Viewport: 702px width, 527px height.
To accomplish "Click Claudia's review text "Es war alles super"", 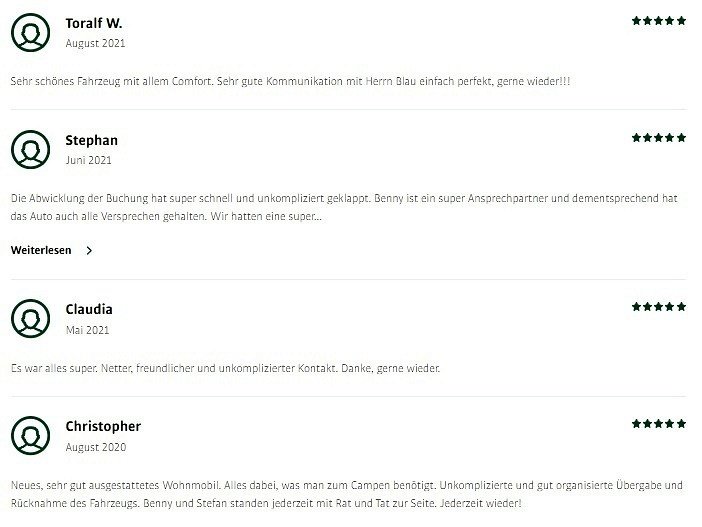I will click(x=225, y=368).
